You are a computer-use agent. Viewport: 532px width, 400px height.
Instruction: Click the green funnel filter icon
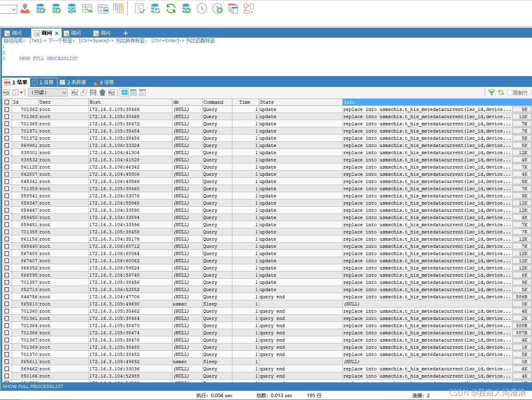click(492, 92)
